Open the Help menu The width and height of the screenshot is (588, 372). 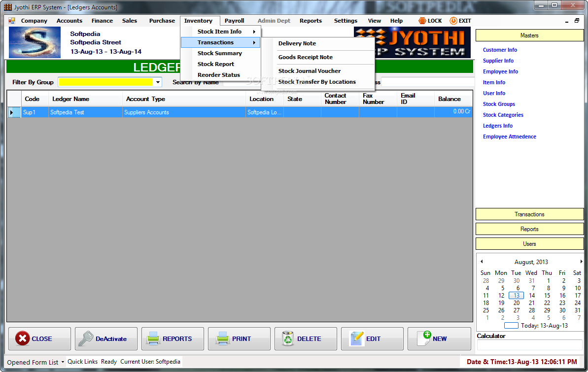coord(396,21)
